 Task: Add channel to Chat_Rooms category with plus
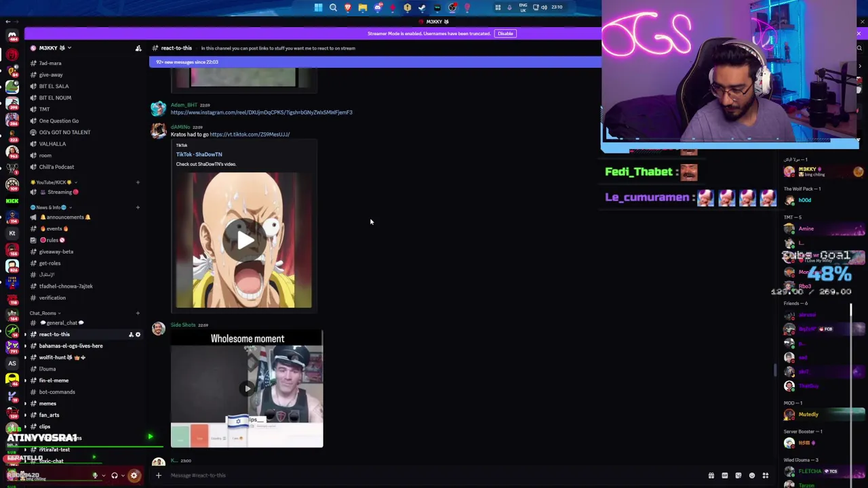138,313
